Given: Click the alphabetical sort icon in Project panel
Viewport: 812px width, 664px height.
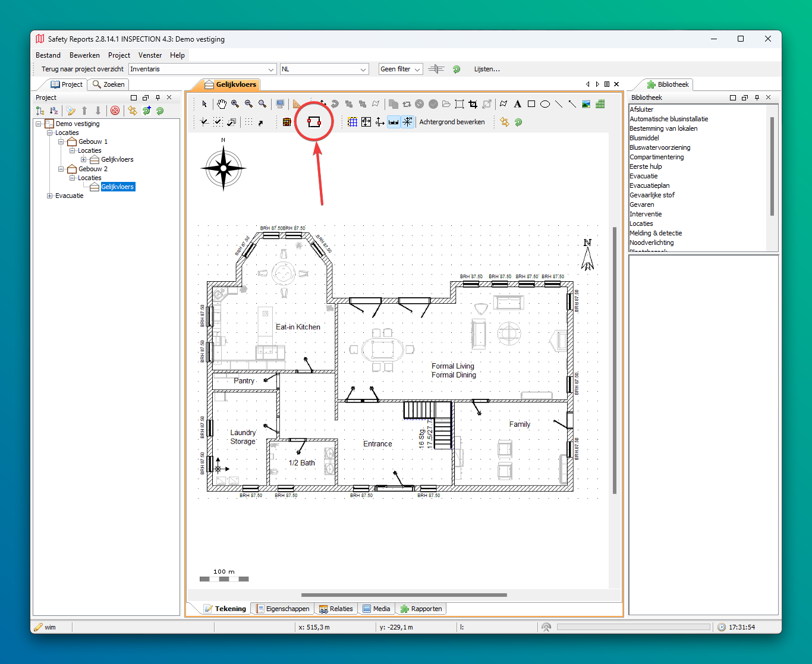Looking at the screenshot, I should pos(54,111).
